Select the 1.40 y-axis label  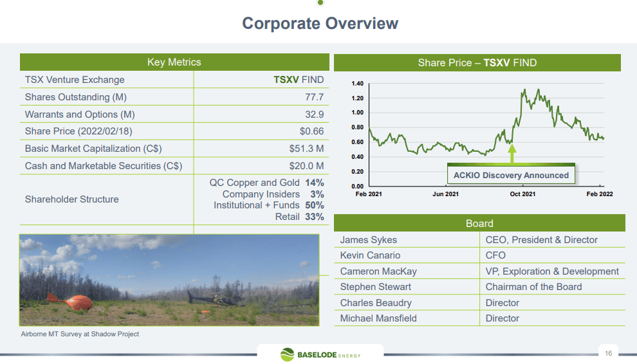358,83
